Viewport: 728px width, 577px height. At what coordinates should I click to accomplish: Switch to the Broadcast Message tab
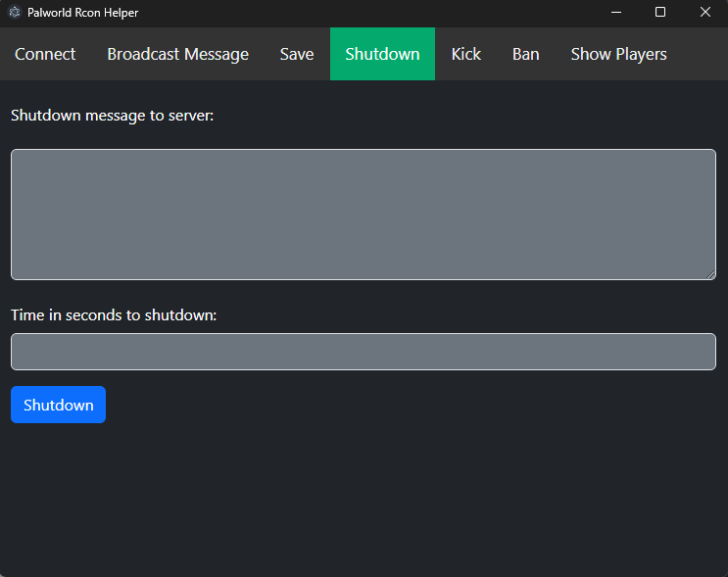[x=177, y=54]
